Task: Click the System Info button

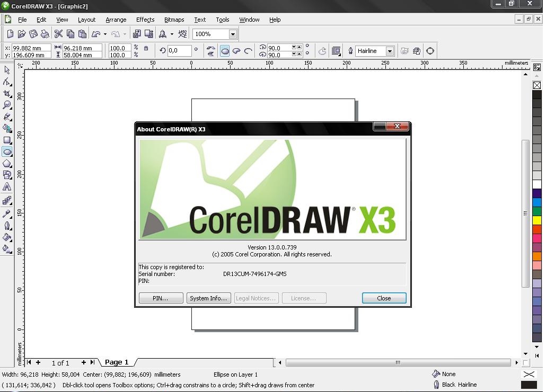Action: [x=208, y=298]
